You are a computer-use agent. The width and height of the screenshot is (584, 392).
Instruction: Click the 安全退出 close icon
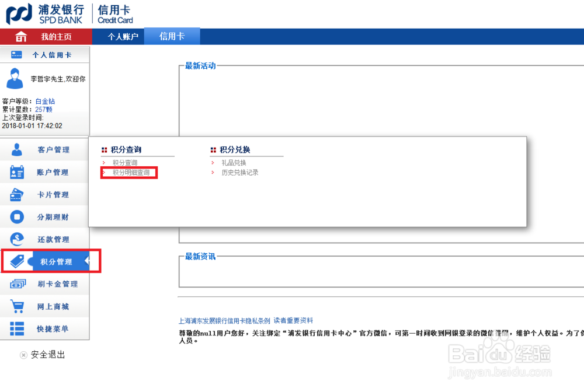point(23,355)
